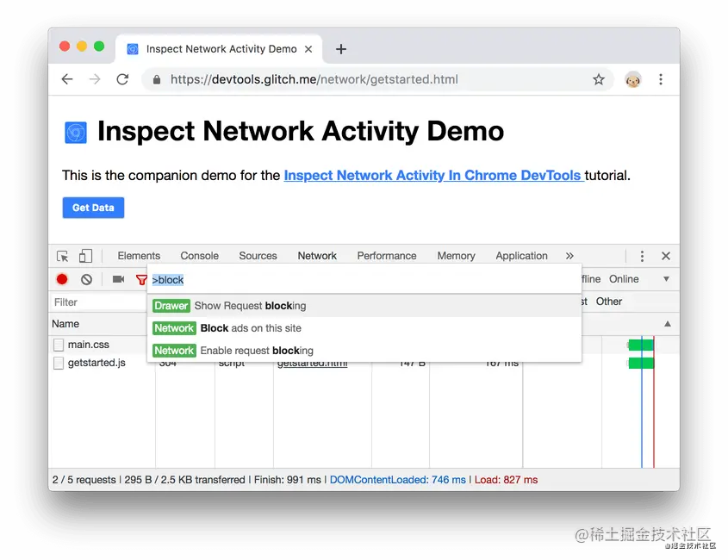The height and width of the screenshot is (560, 728).
Task: Open the Performance tab
Action: (387, 256)
